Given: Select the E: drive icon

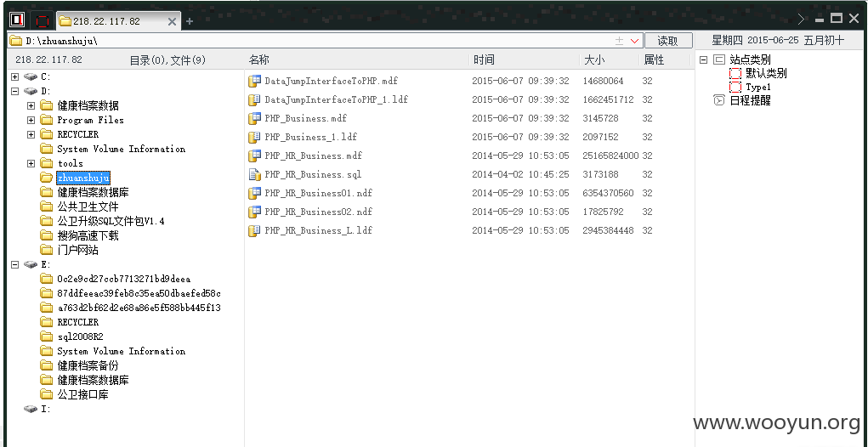Looking at the screenshot, I should coord(31,264).
